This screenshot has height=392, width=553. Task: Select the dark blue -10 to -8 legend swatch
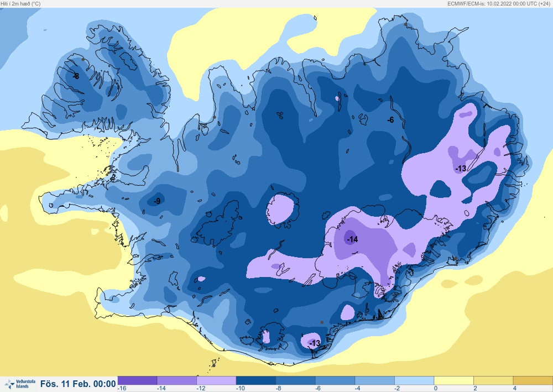click(x=255, y=380)
